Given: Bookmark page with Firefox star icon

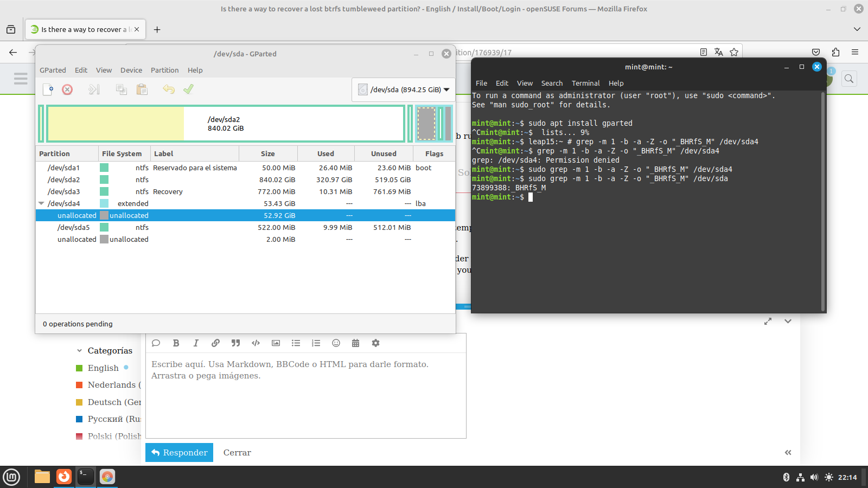Looking at the screenshot, I should click(x=734, y=52).
